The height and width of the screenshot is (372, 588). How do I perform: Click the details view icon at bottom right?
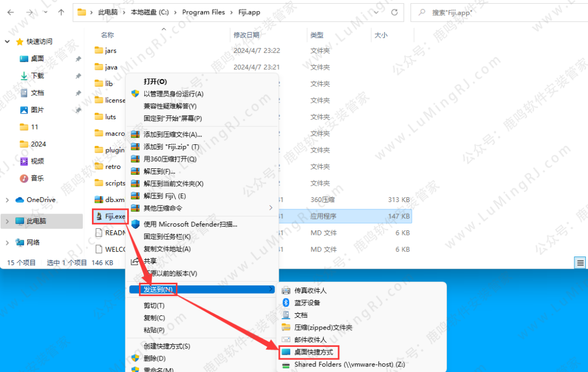[x=579, y=263]
